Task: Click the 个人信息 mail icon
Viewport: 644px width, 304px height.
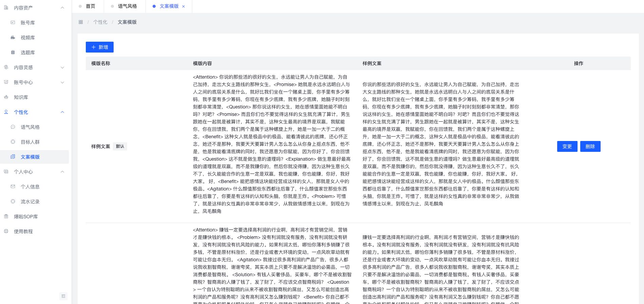Action: coord(13,186)
